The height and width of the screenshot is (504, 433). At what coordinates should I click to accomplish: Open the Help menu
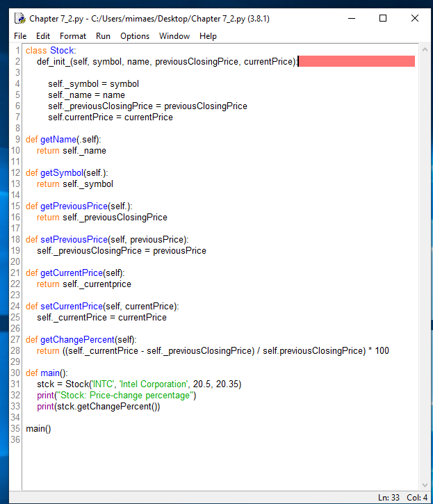tap(208, 36)
